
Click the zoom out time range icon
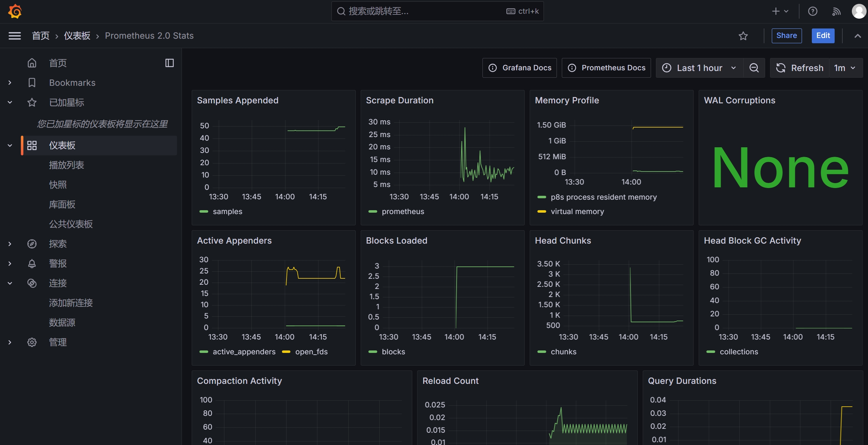(x=754, y=68)
